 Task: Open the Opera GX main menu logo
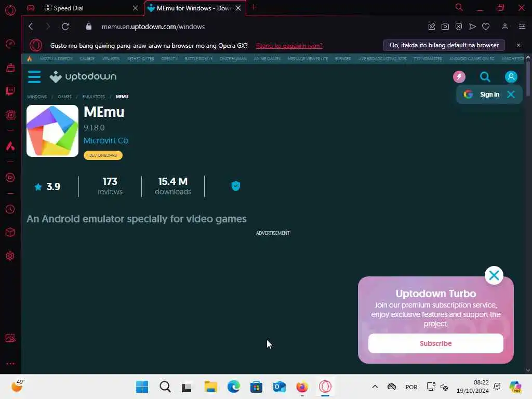[10, 10]
